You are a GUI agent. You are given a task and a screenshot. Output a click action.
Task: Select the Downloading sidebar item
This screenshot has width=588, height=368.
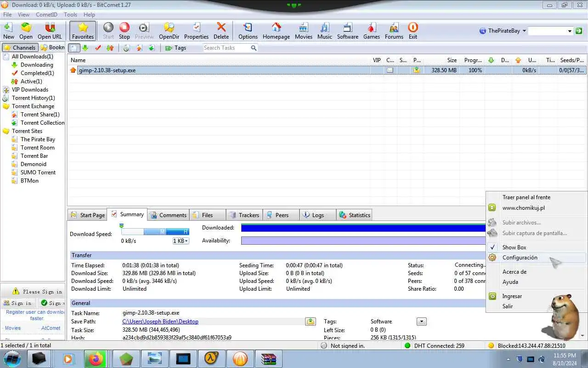(x=37, y=65)
